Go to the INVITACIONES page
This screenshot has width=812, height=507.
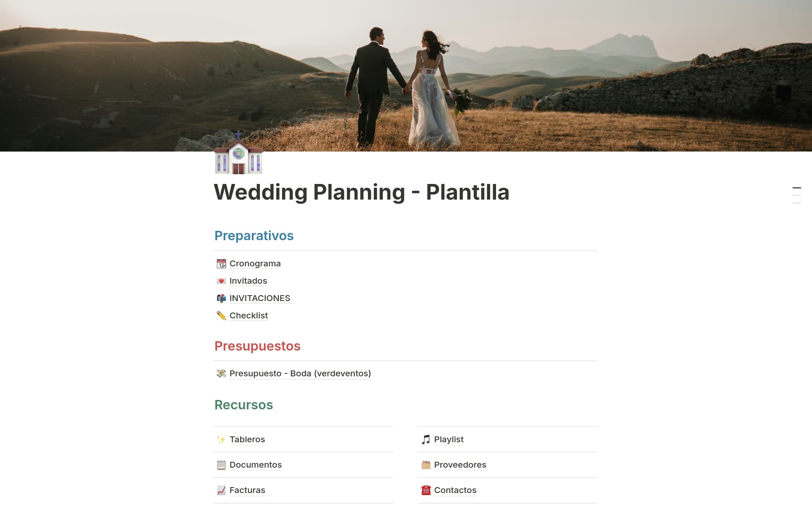pos(260,299)
